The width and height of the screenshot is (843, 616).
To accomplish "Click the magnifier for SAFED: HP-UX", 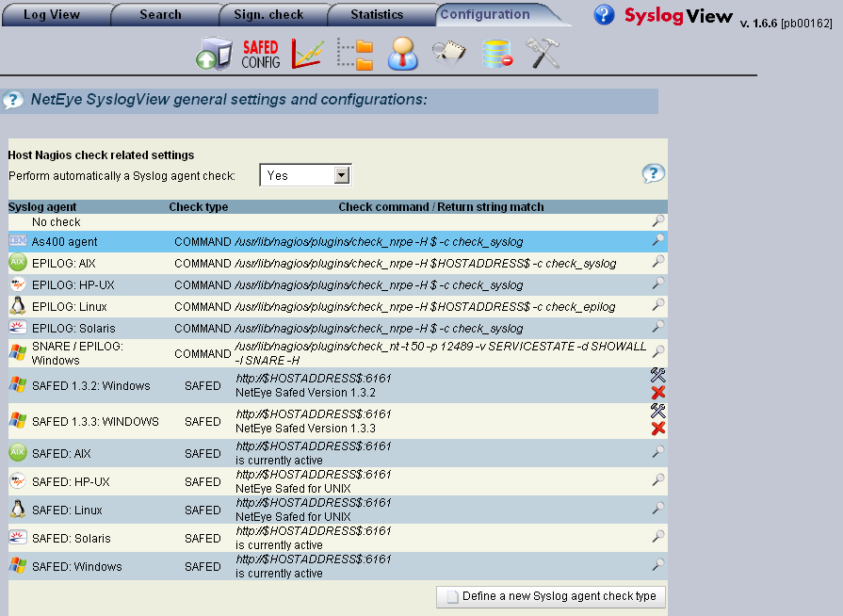I will [x=658, y=480].
